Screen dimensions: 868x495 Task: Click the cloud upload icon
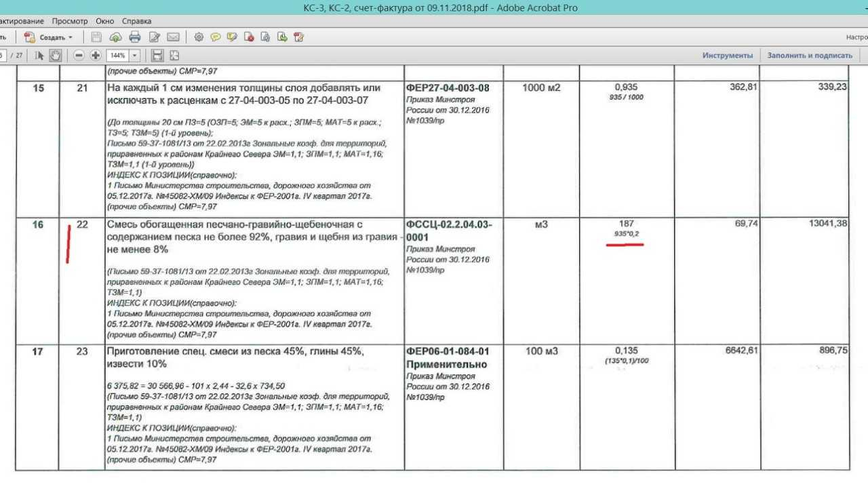click(x=115, y=37)
